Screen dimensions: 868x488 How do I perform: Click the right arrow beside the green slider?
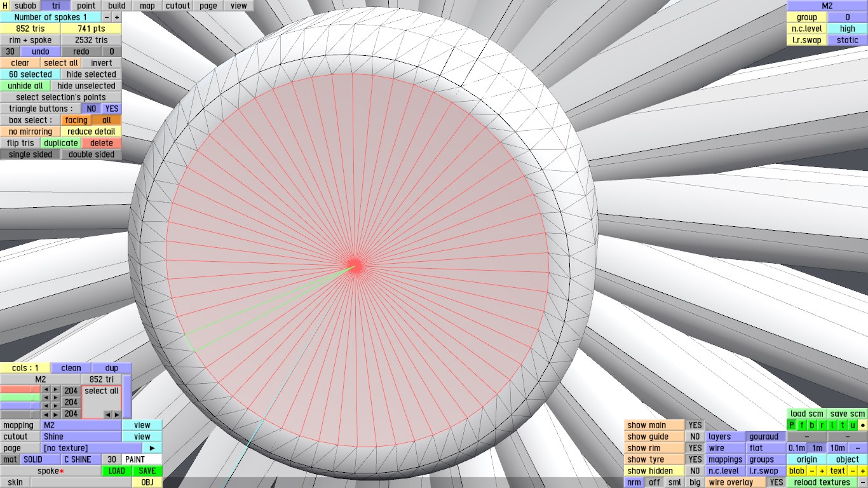click(x=56, y=397)
